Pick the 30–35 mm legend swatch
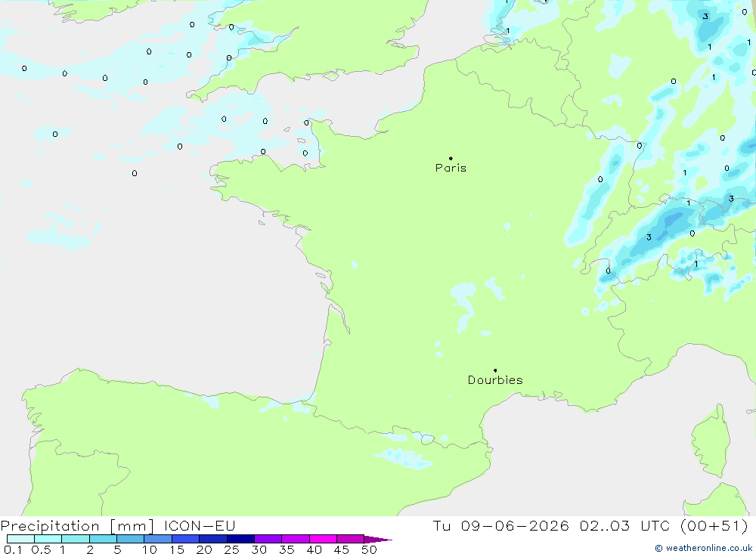The width and height of the screenshot is (756, 554). coord(268,539)
